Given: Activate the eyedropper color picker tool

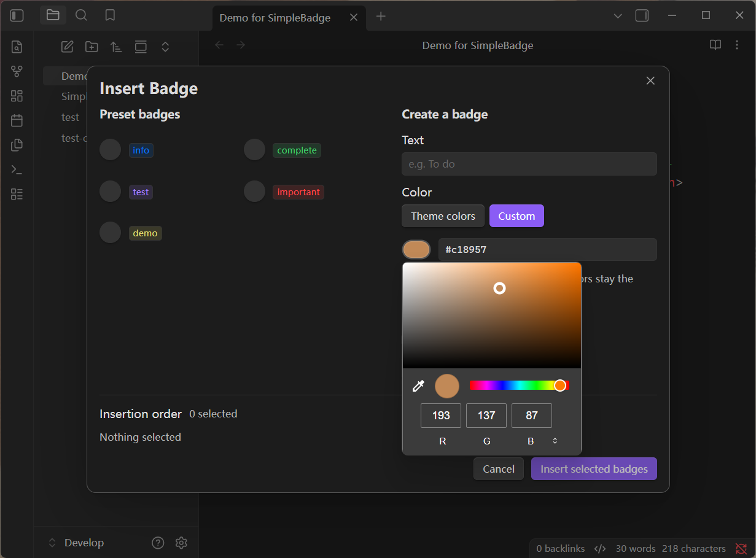Looking at the screenshot, I should pyautogui.click(x=418, y=386).
